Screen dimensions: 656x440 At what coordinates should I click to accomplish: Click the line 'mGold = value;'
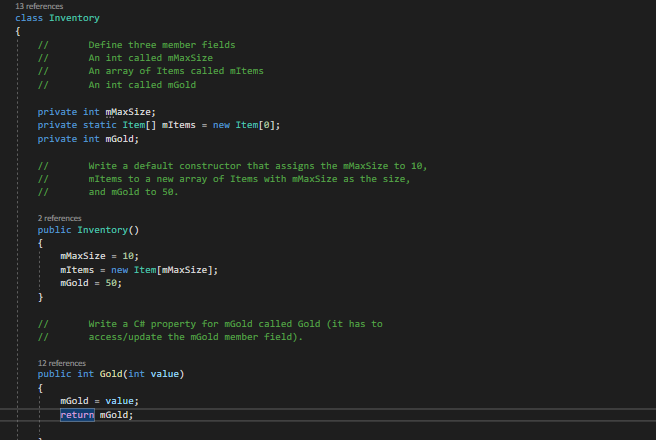99,401
